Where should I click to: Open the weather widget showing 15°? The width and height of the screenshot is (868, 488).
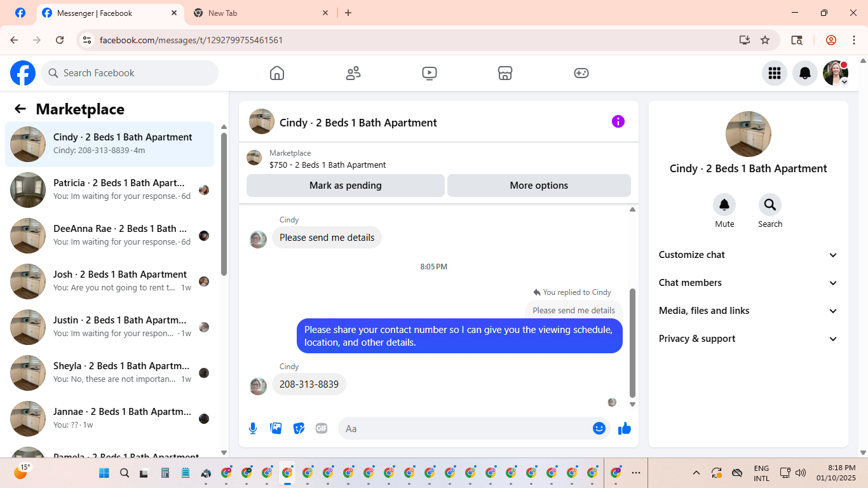click(x=21, y=471)
